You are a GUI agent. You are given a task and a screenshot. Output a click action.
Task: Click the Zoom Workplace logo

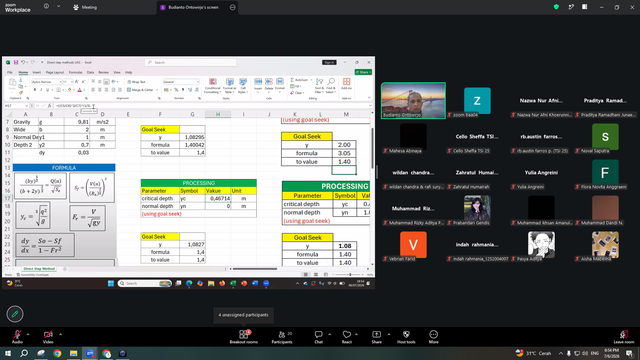click(18, 7)
